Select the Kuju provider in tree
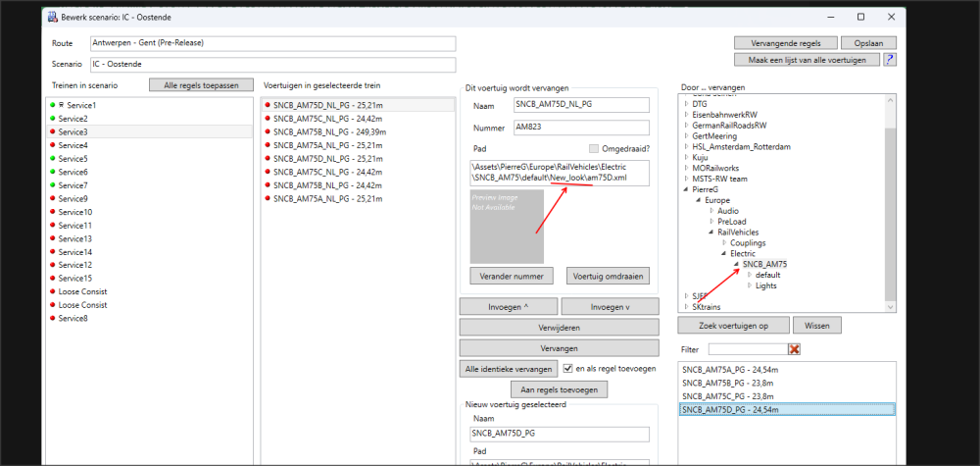The height and width of the screenshot is (466, 980). tap(700, 155)
